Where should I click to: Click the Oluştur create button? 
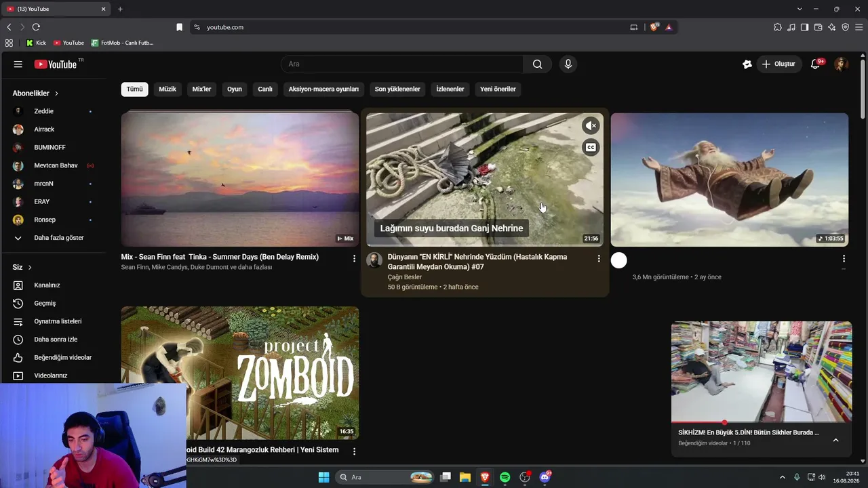coord(778,64)
